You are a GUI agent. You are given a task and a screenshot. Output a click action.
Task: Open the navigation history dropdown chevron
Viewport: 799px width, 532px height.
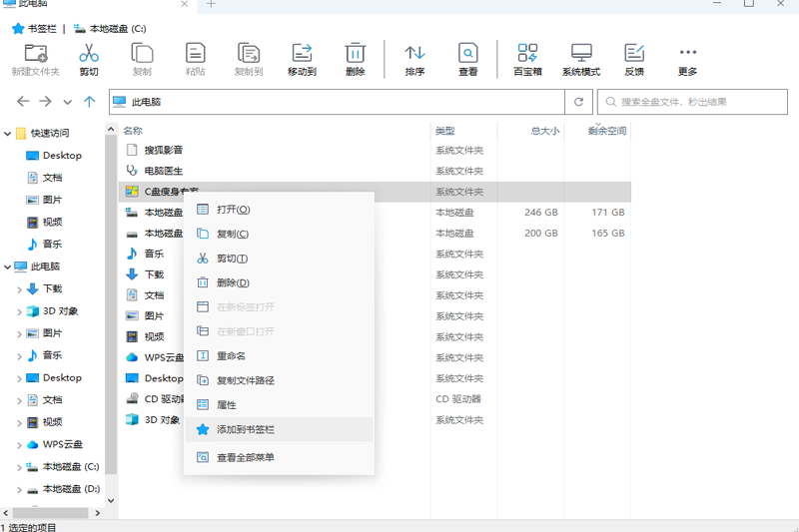68,102
